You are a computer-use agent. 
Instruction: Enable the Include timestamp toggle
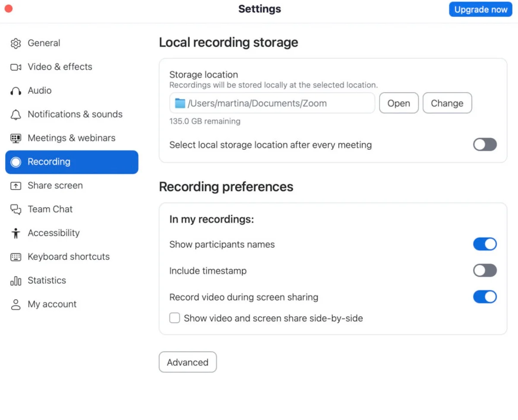tap(485, 271)
